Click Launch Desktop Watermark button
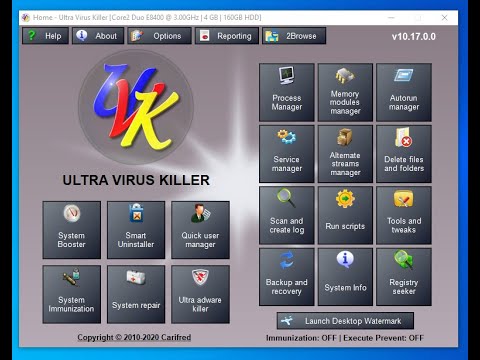 [345, 321]
